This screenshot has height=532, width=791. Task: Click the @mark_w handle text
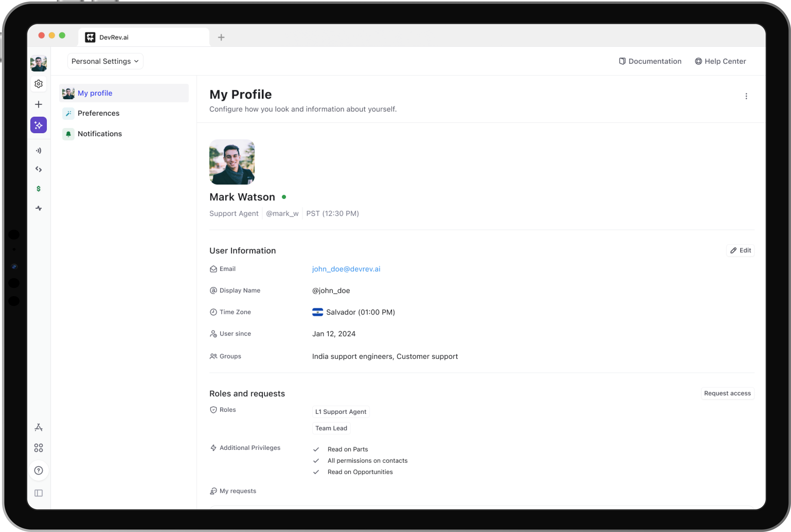point(282,214)
